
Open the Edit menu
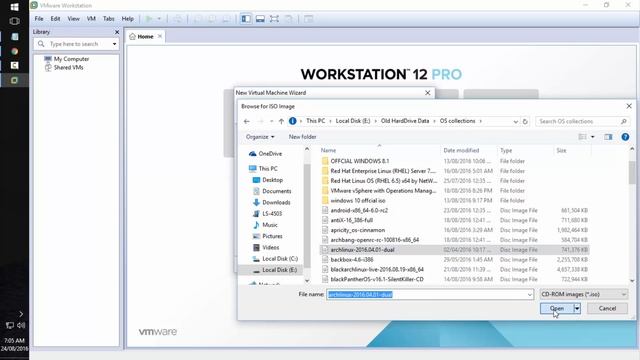(55, 19)
